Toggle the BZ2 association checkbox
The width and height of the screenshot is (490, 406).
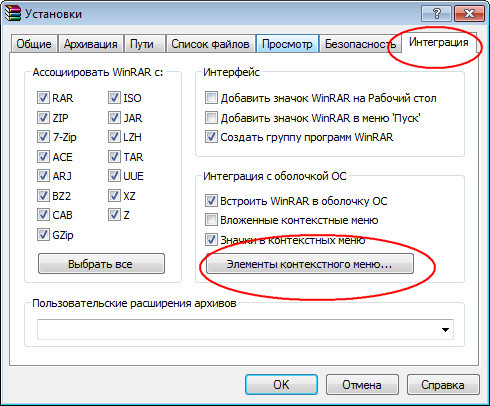point(43,195)
